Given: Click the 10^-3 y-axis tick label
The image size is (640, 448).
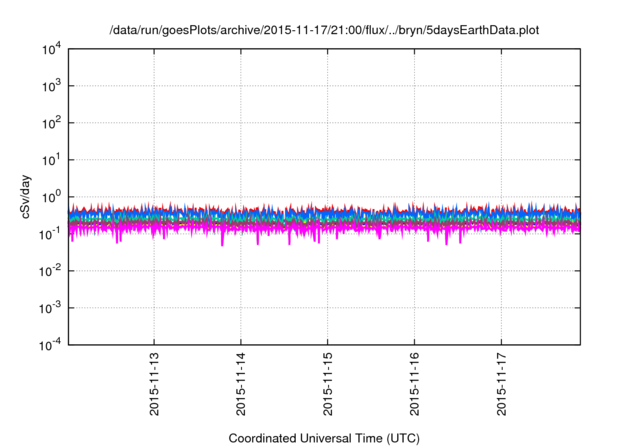Looking at the screenshot, I should [51, 308].
